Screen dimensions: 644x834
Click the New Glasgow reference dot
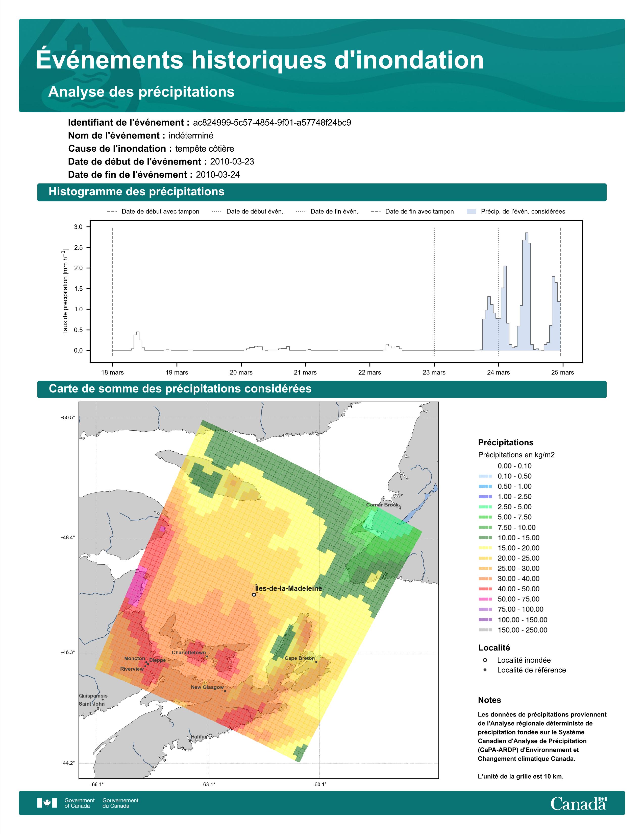225,691
